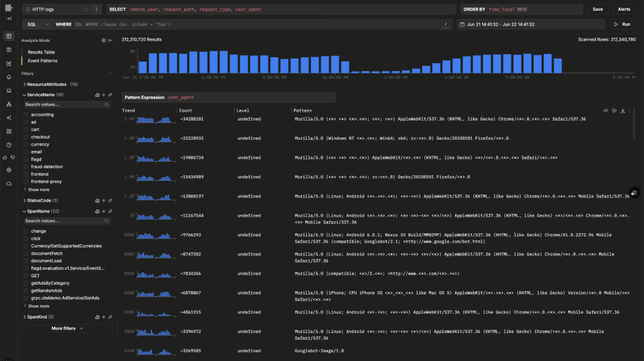Click the help question-mark icon

(9, 145)
